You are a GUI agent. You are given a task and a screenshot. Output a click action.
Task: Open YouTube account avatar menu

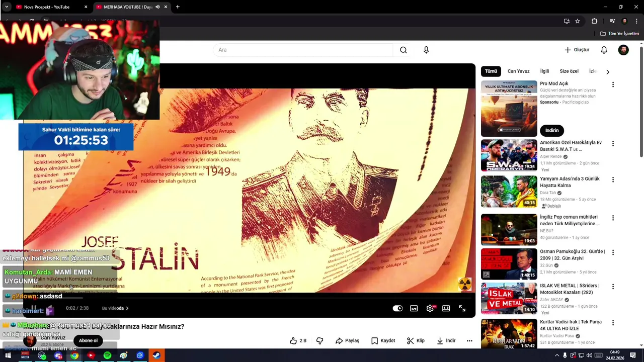point(623,50)
